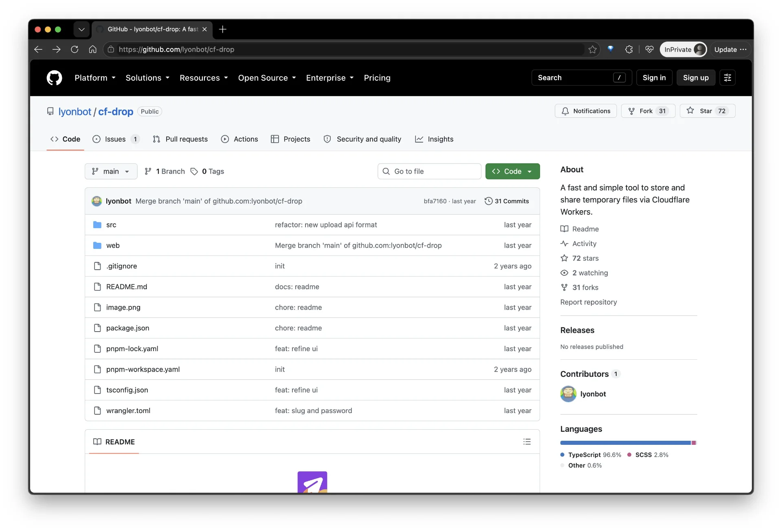Viewport: 782px width, 532px height.
Task: Open a new browser tab
Action: coord(222,29)
